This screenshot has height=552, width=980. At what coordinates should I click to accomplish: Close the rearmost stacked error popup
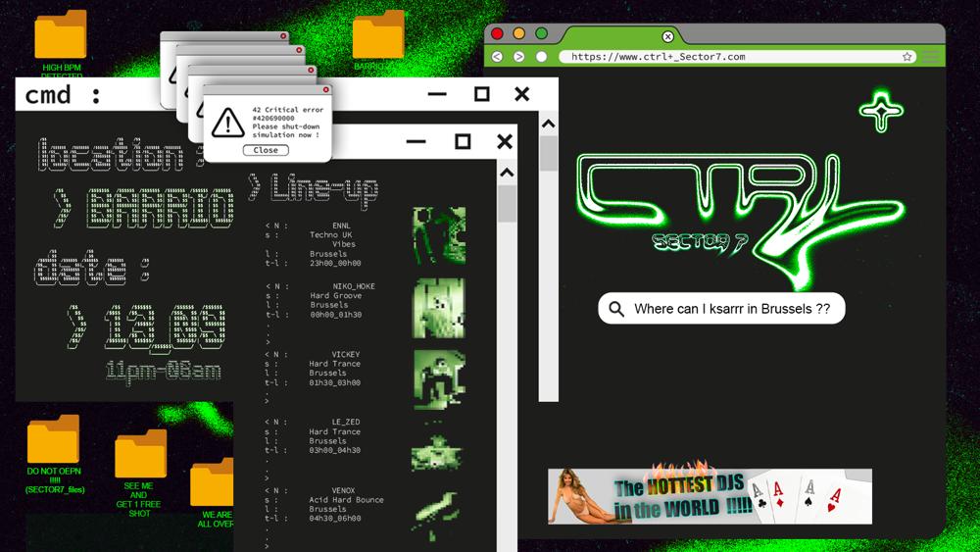click(283, 36)
